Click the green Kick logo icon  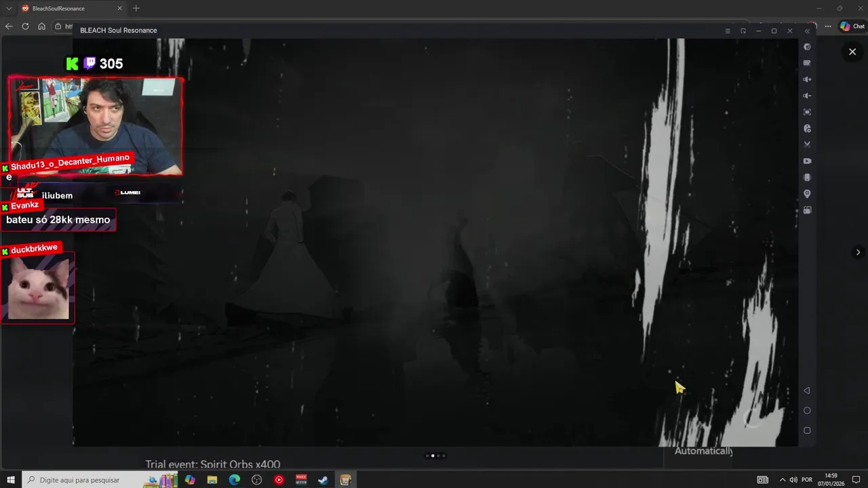point(73,64)
